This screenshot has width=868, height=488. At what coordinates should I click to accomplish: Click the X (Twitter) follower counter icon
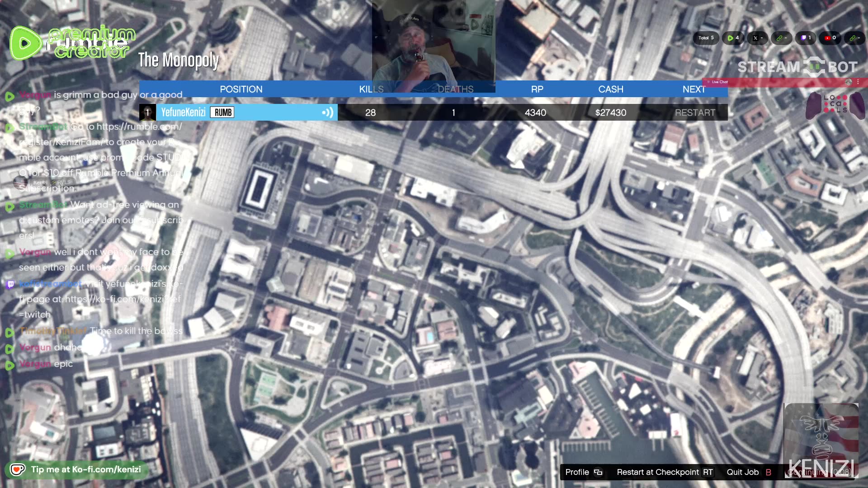(755, 38)
